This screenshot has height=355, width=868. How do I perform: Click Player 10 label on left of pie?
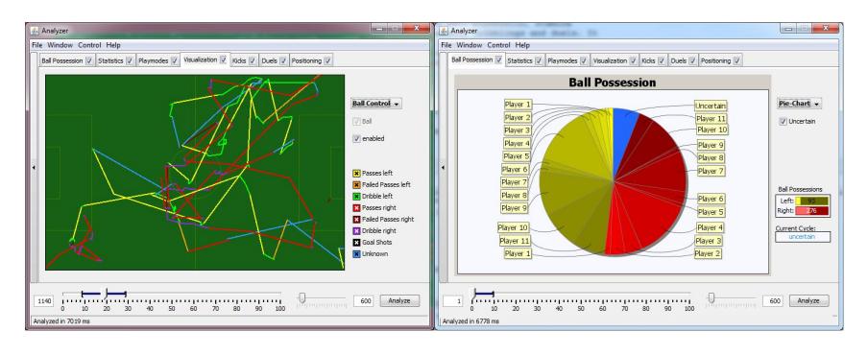point(513,227)
